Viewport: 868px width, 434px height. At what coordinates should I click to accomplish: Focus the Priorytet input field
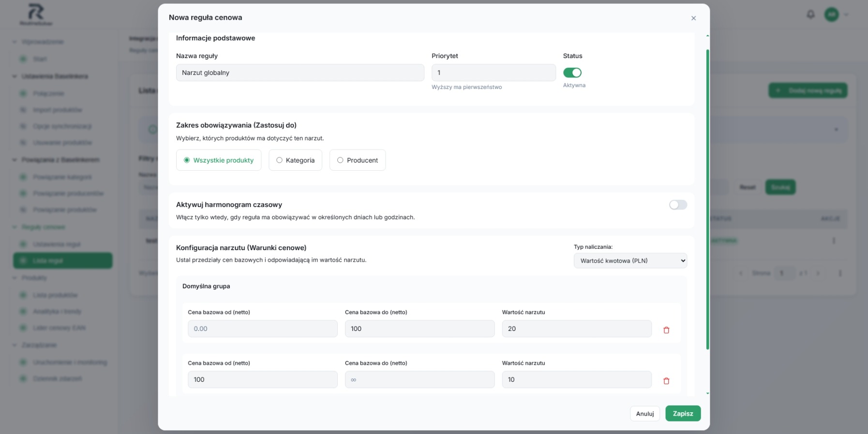point(494,73)
